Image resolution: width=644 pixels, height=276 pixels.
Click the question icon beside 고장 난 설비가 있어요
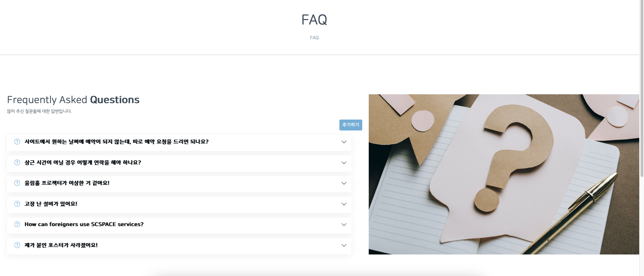(x=17, y=204)
